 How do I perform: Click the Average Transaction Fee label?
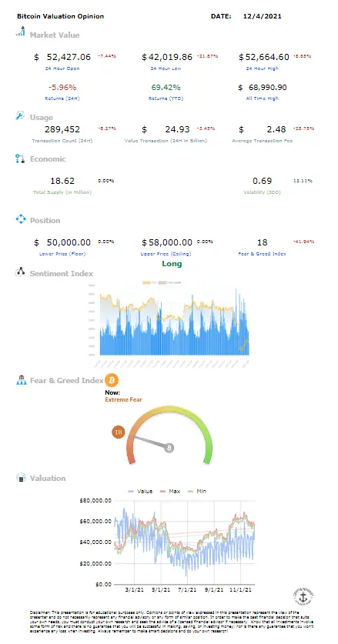coord(263,141)
